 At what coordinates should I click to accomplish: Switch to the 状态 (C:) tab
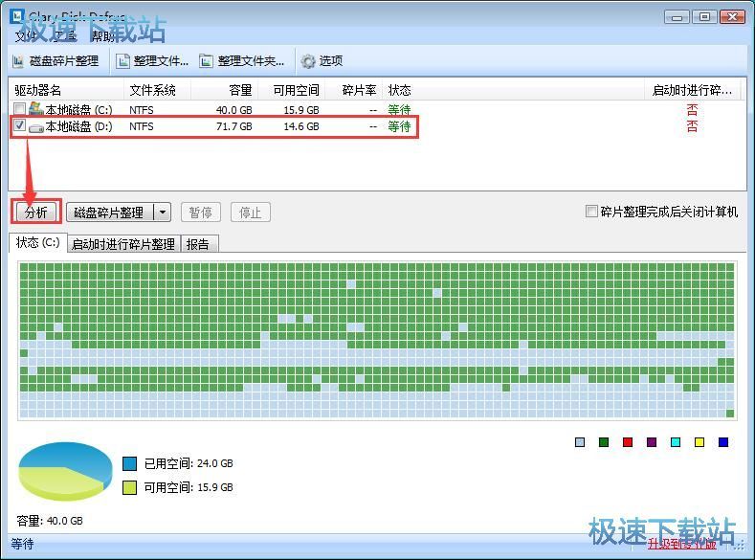point(37,243)
